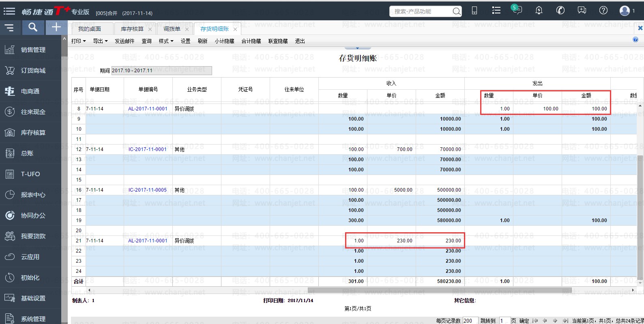Toggle 合计隐藏 total hide option

(x=251, y=41)
